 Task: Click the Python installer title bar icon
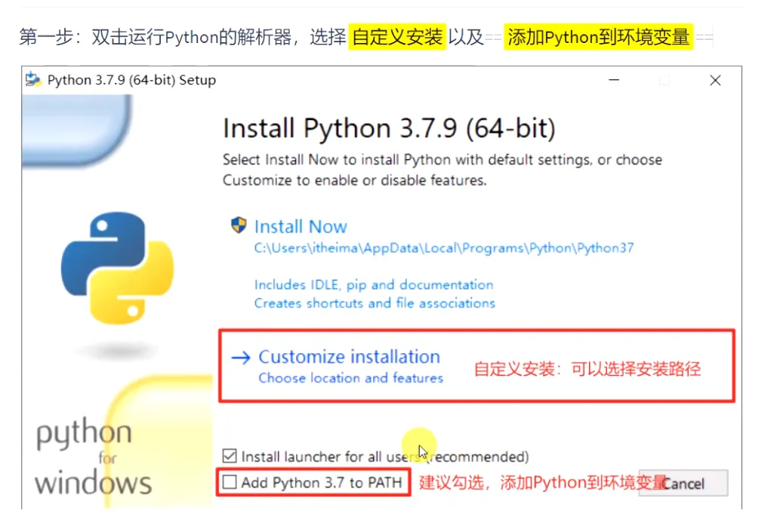[33, 79]
